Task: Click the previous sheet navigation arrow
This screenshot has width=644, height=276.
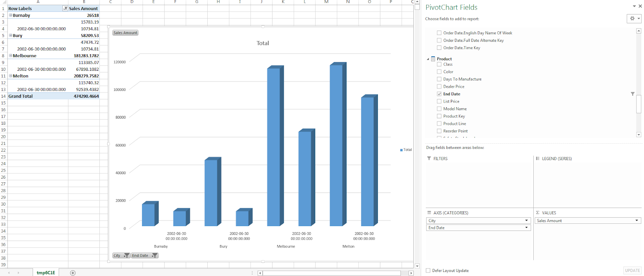Action: pos(9,273)
